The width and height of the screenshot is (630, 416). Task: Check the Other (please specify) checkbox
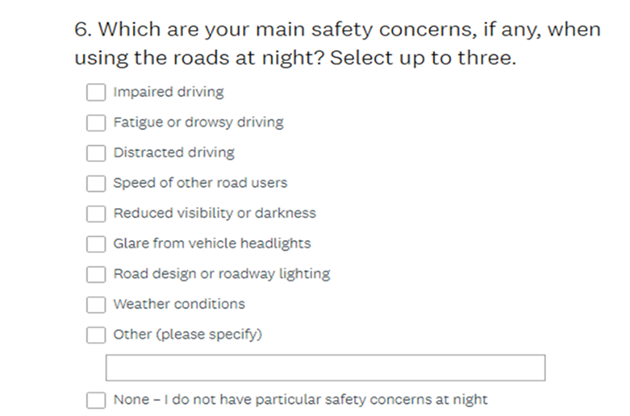tap(95, 334)
